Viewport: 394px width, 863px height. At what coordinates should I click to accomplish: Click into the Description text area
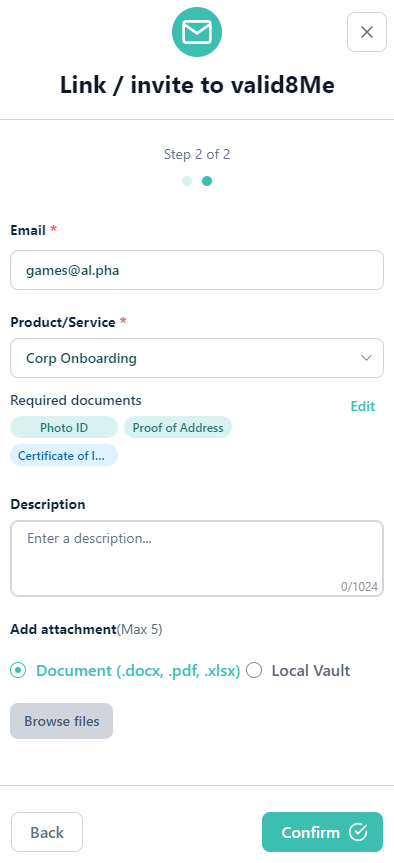197,559
